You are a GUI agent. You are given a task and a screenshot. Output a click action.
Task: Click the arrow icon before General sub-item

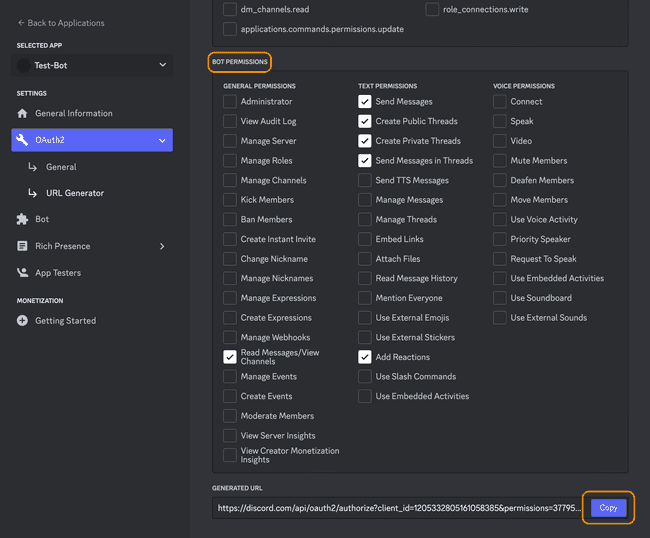point(32,167)
